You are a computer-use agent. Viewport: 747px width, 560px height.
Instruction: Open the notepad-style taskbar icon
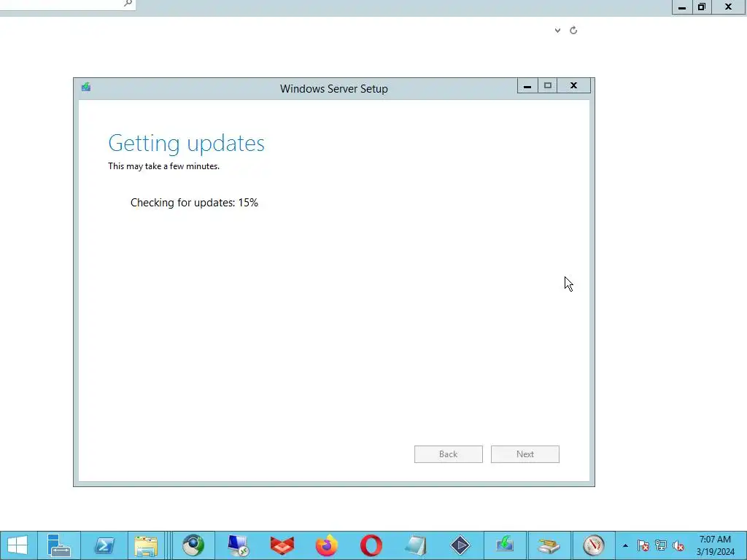[x=415, y=545]
